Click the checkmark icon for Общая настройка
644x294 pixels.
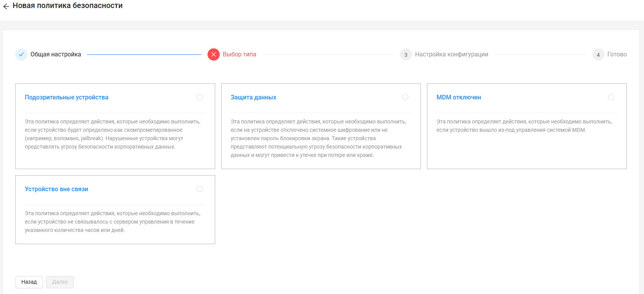(x=21, y=54)
